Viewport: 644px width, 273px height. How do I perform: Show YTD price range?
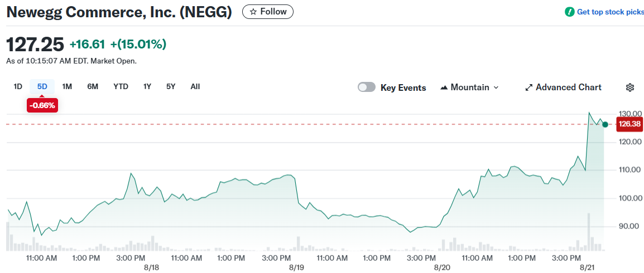[x=121, y=87]
